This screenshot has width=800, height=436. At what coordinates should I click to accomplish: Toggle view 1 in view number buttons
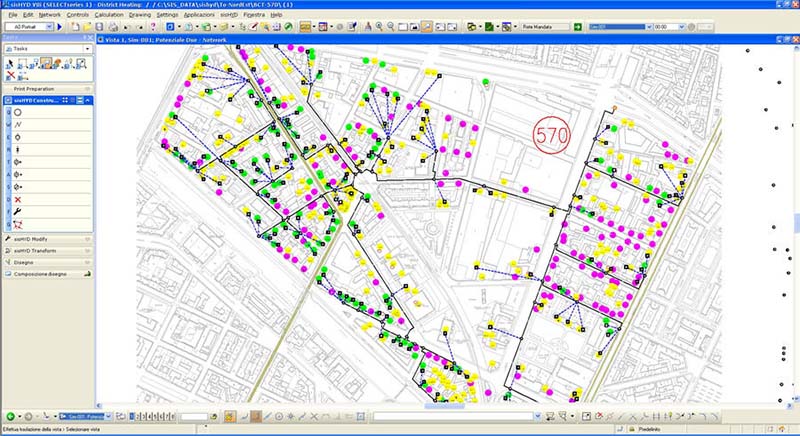tap(132, 417)
